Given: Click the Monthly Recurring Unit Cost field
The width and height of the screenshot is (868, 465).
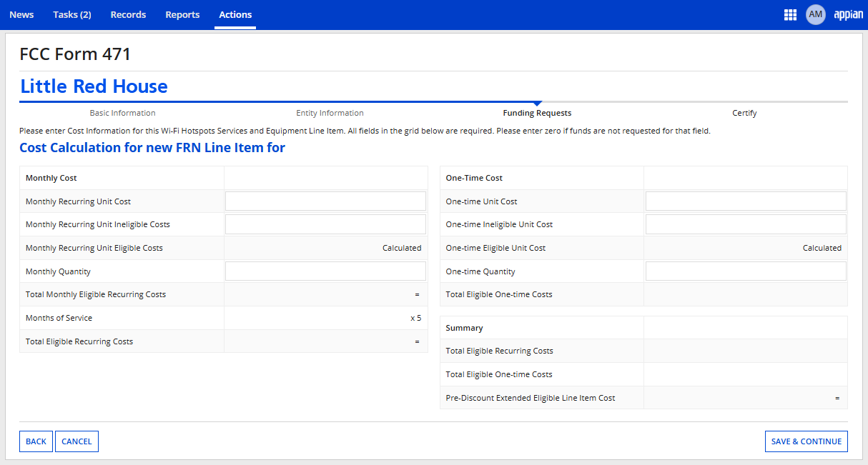Looking at the screenshot, I should point(325,201).
